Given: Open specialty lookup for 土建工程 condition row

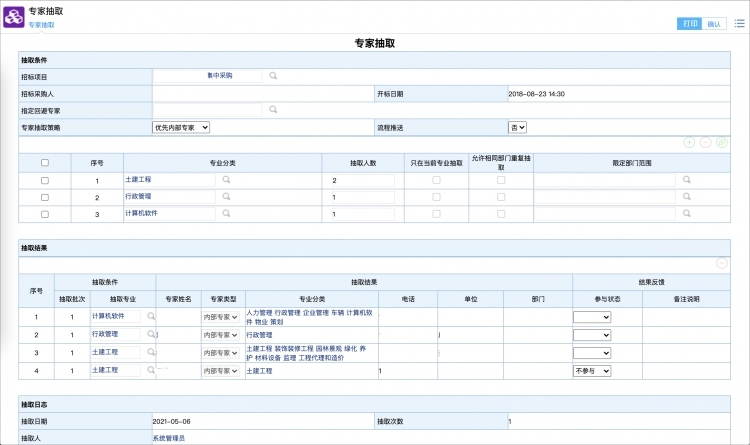Looking at the screenshot, I should [x=227, y=180].
